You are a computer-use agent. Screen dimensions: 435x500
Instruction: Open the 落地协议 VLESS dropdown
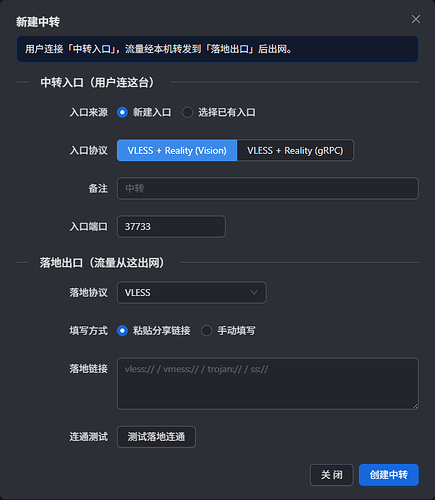coord(192,292)
